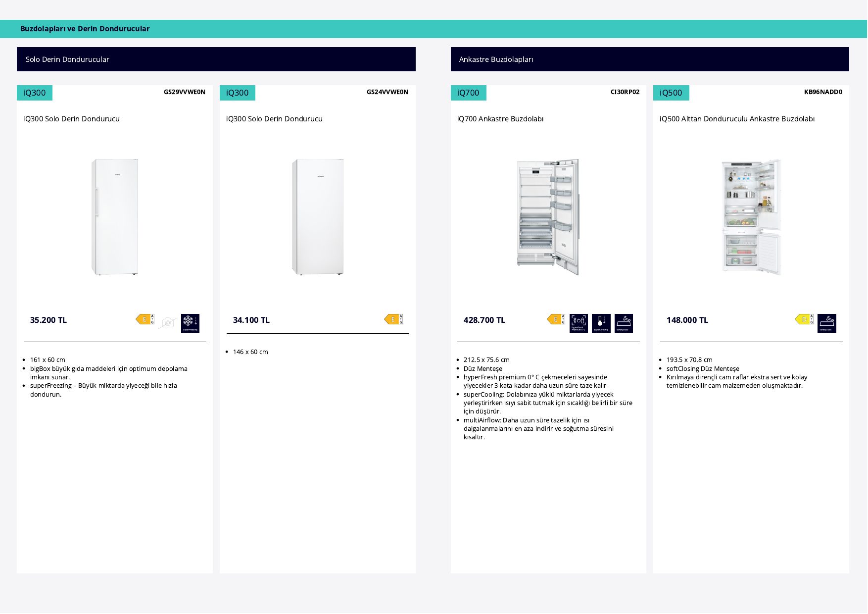The height and width of the screenshot is (614, 868).
Task: Click energy class E label on GS24VVWE0N
Action: click(393, 319)
